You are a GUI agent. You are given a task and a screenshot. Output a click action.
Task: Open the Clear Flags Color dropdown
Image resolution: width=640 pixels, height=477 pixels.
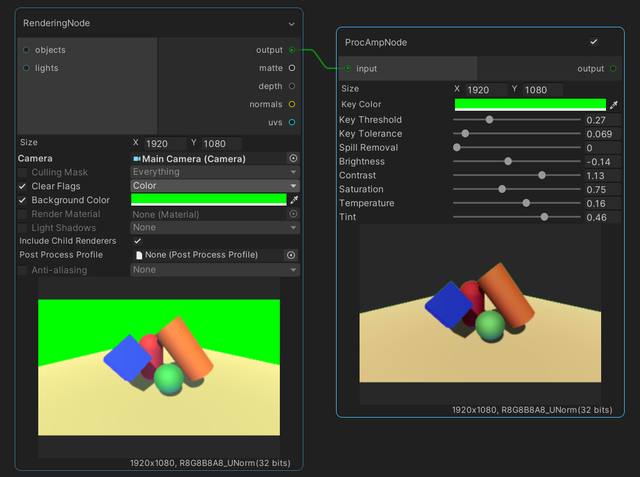click(215, 186)
